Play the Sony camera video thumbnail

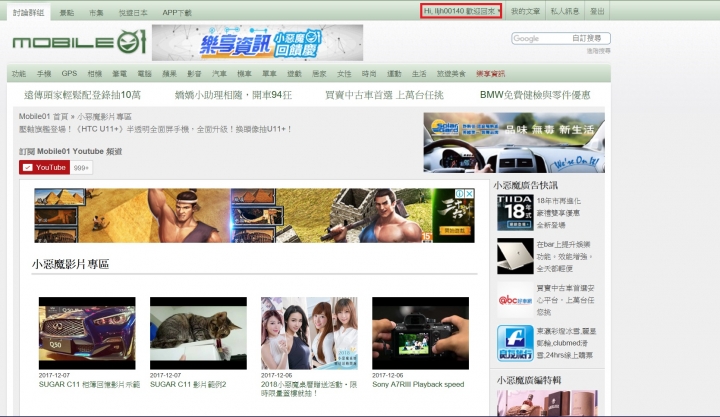[421, 333]
